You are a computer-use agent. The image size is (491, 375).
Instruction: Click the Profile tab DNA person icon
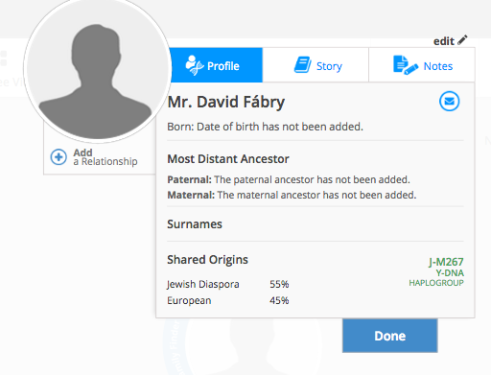[194, 65]
